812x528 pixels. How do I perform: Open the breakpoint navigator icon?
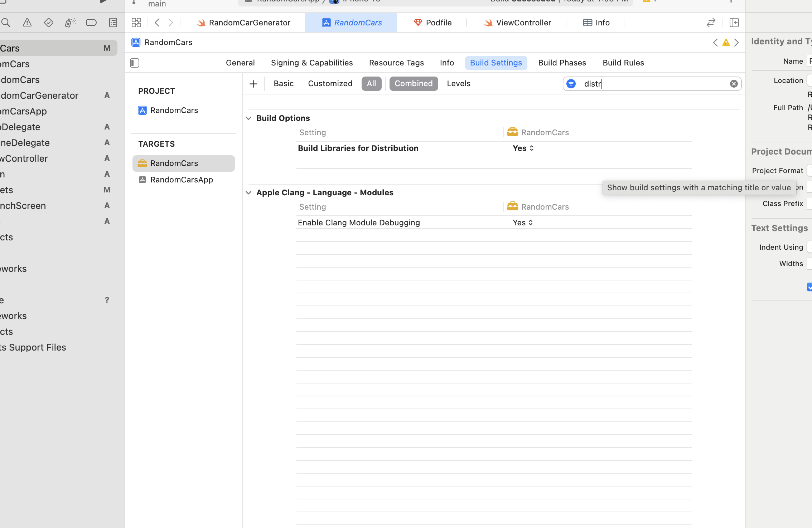point(91,23)
